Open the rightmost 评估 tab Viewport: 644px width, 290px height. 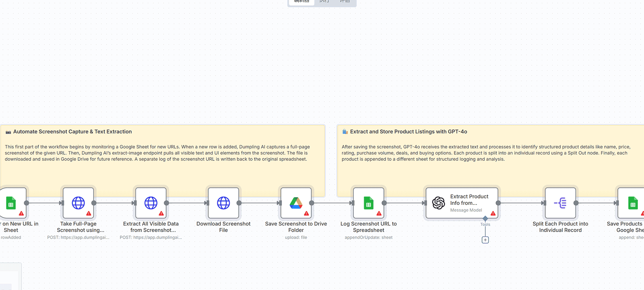click(x=345, y=2)
